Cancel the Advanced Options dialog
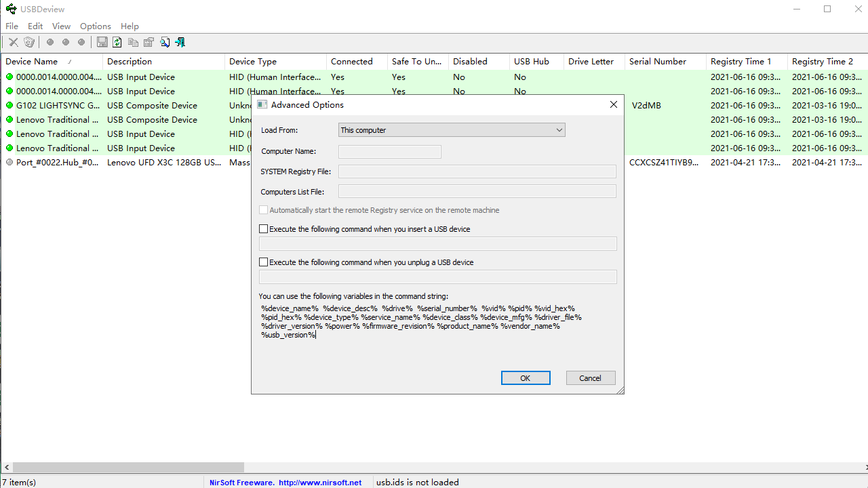This screenshot has width=868, height=488. [x=590, y=378]
